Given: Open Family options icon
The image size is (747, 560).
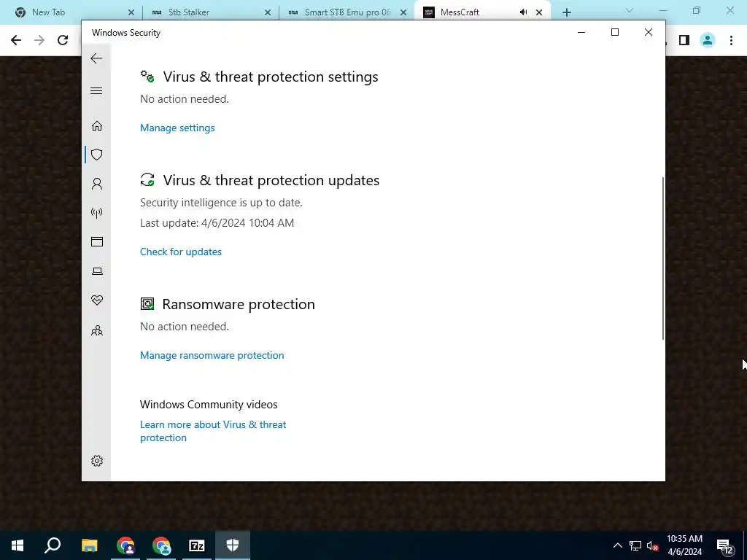Looking at the screenshot, I should tap(97, 330).
